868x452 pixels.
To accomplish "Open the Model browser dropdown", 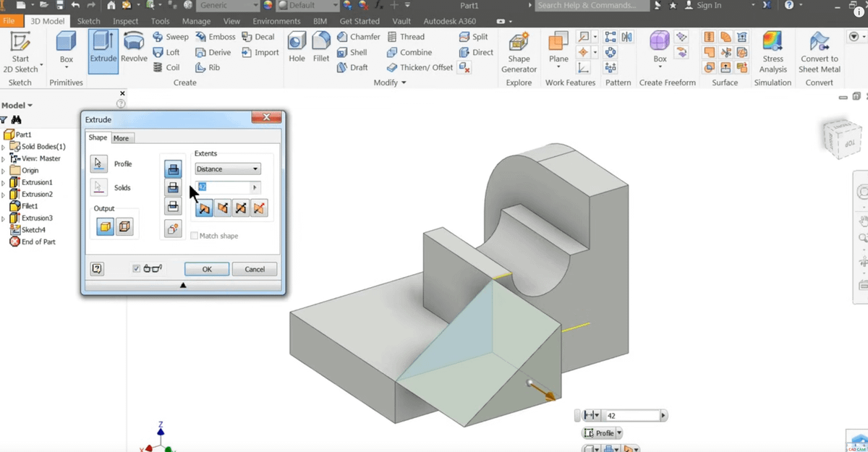I will tap(17, 106).
